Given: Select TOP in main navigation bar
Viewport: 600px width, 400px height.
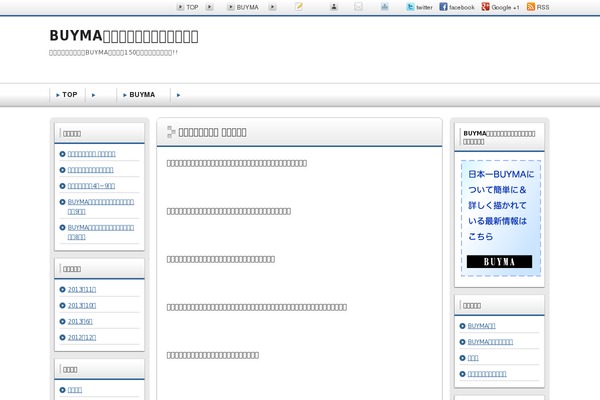Looking at the screenshot, I should click(67, 95).
